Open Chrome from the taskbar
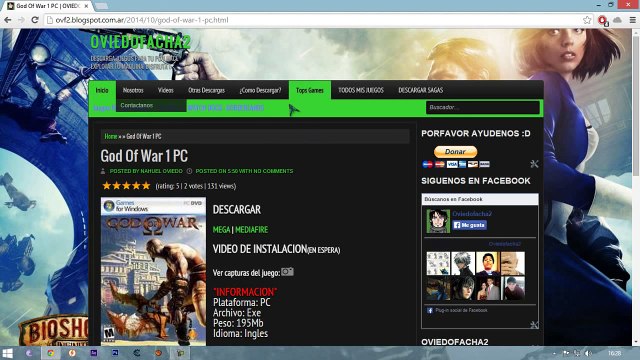 coord(51,353)
